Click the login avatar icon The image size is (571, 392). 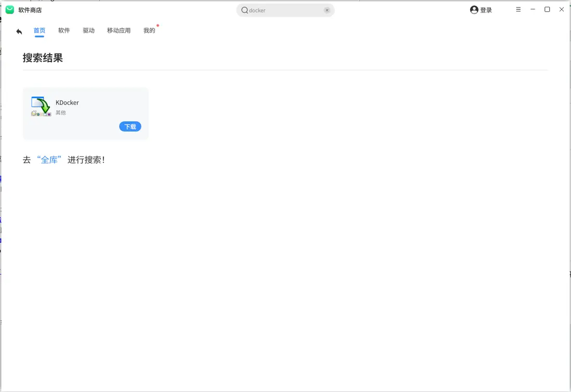[474, 9]
